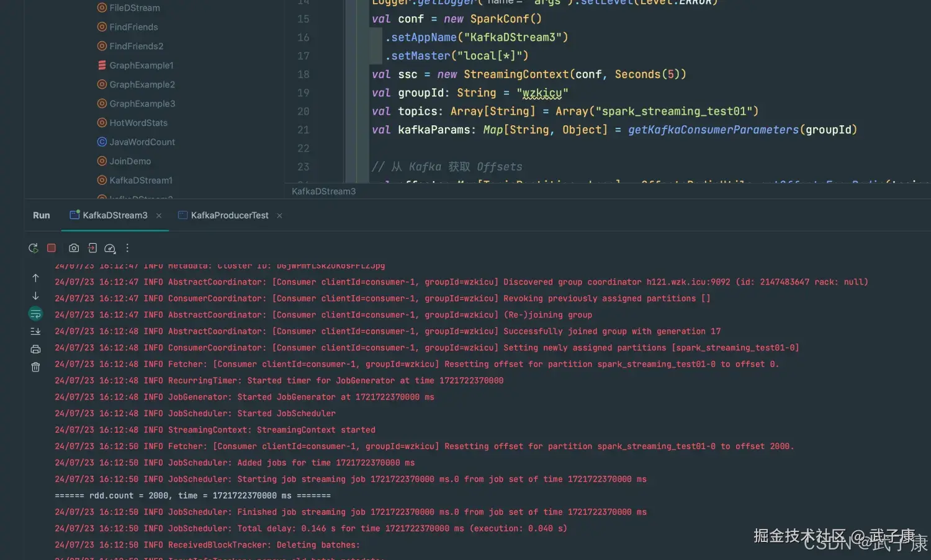Stop the running process with red square
This screenshot has height=560, width=931.
(x=52, y=248)
